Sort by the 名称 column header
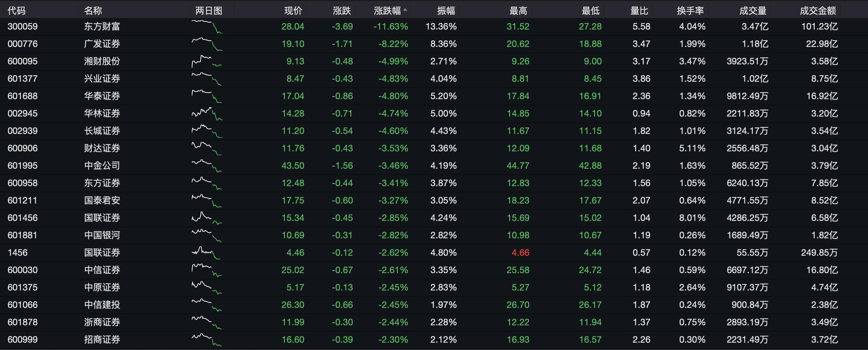The image size is (868, 350). tap(93, 11)
